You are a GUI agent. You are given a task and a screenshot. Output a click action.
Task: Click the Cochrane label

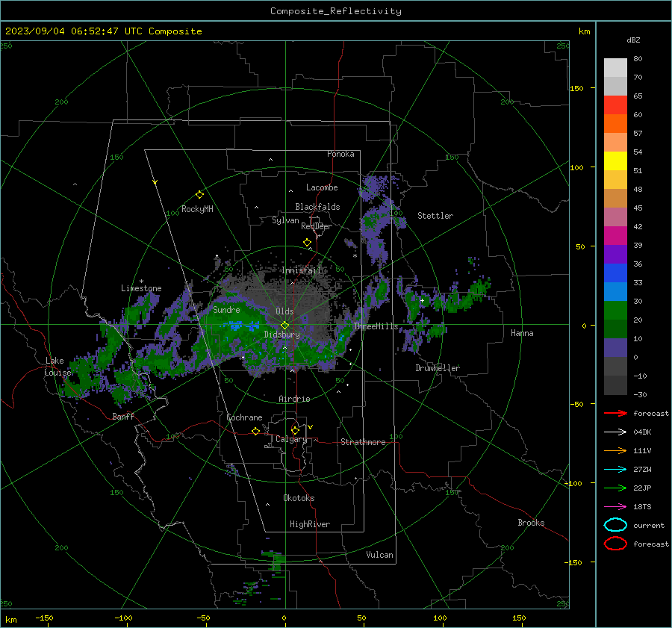[244, 417]
